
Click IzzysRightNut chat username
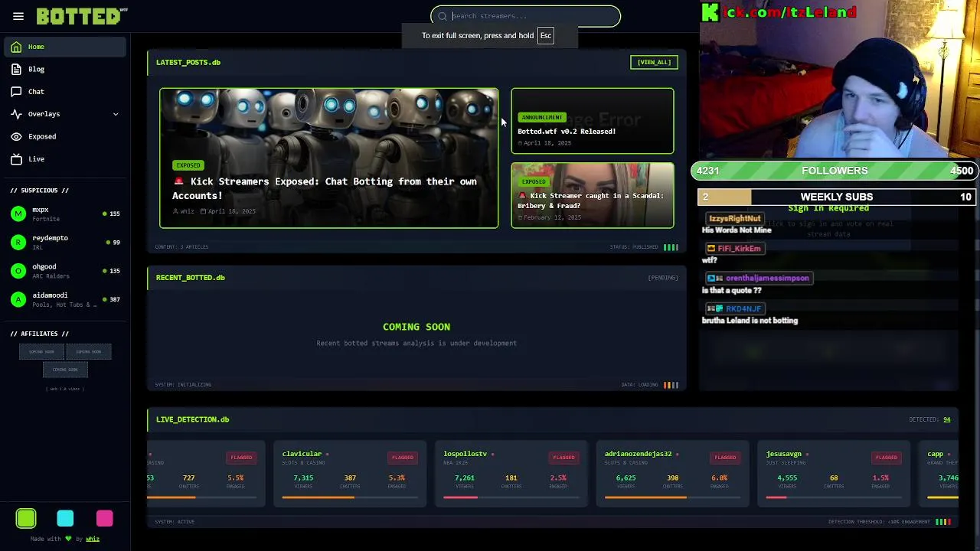click(733, 219)
